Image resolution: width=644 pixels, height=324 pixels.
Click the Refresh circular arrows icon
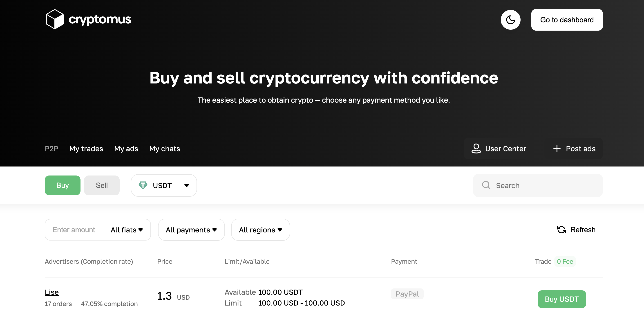561,230
